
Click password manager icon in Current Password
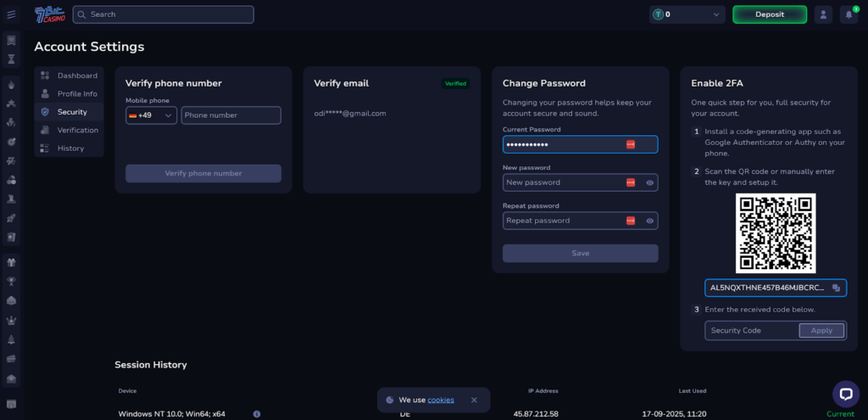[x=631, y=144]
